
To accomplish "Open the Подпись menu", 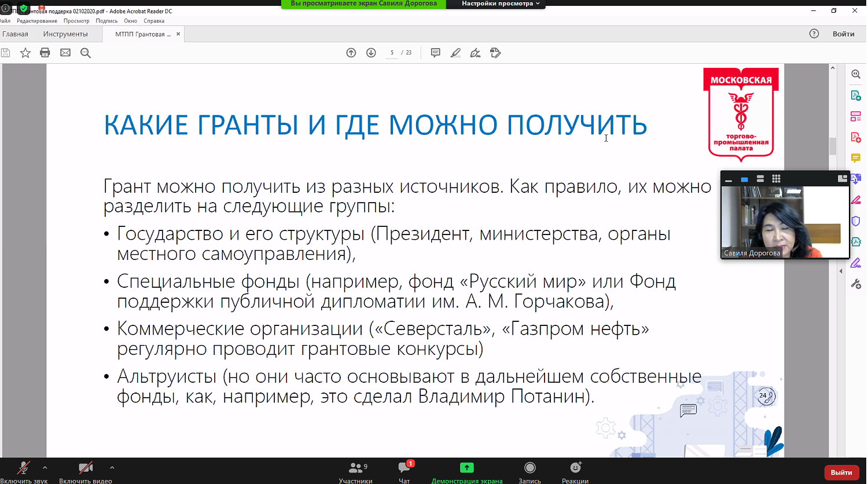I will (106, 21).
